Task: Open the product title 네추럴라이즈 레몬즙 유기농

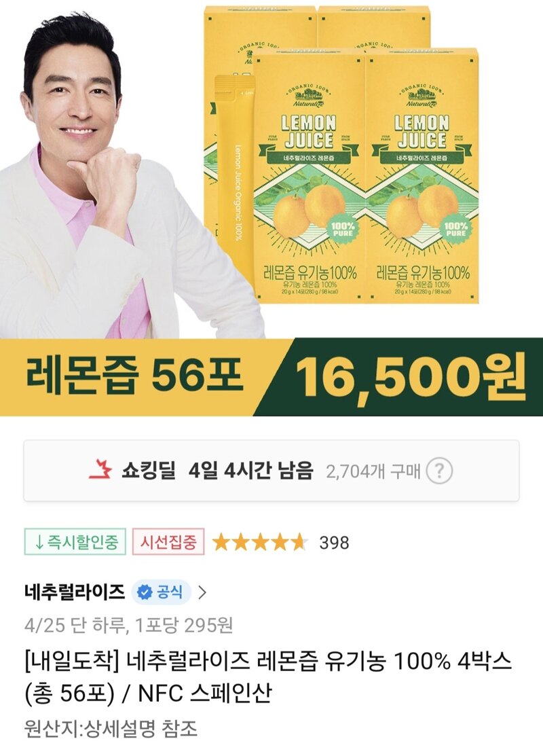Action: point(268,677)
